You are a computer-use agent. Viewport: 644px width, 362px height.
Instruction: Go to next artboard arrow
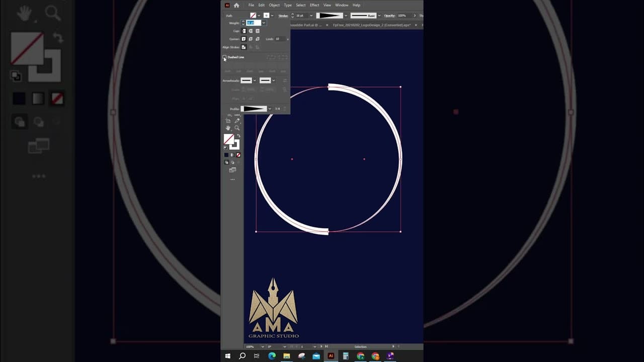coord(320,346)
